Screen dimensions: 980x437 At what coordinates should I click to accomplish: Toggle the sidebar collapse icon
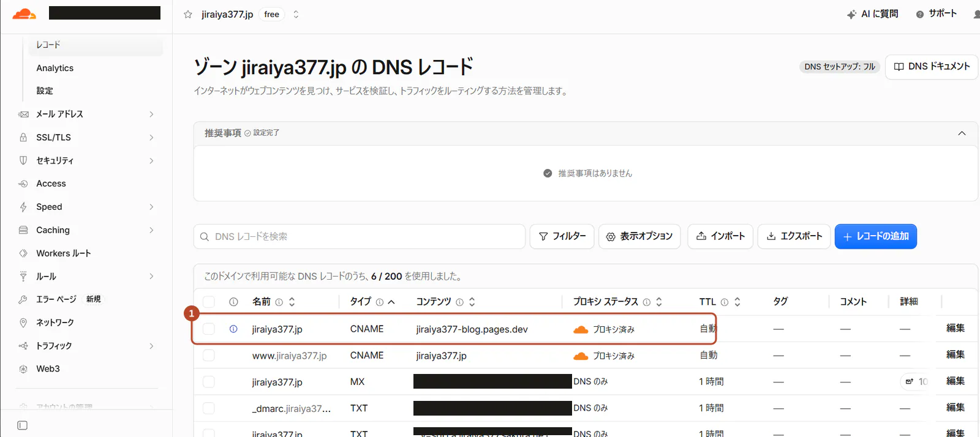(x=23, y=425)
